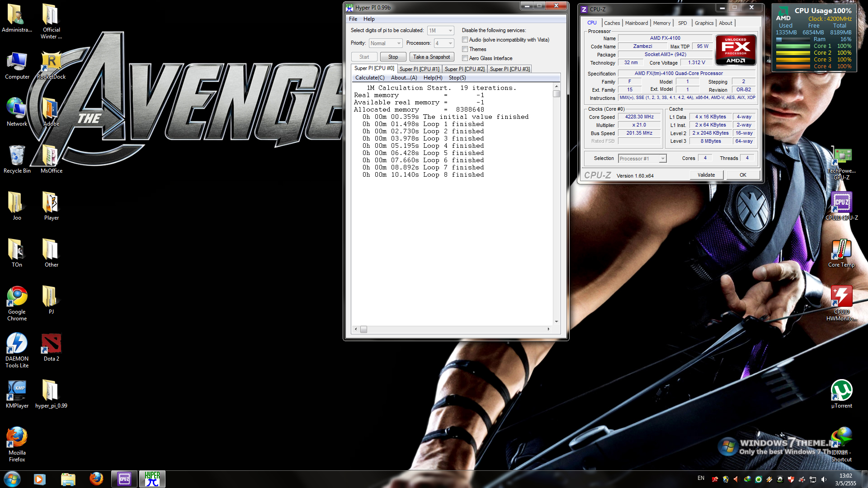Enable the Audio service checkbox
Screen dimensions: 868x488
point(465,40)
